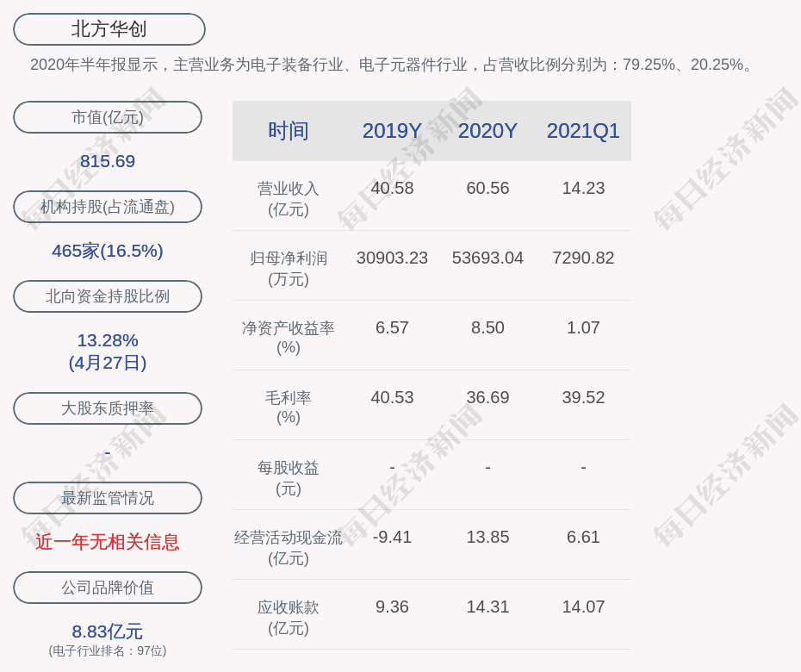Choose the 2021Q1 column header
This screenshot has width=801, height=672.
pyautogui.click(x=583, y=131)
